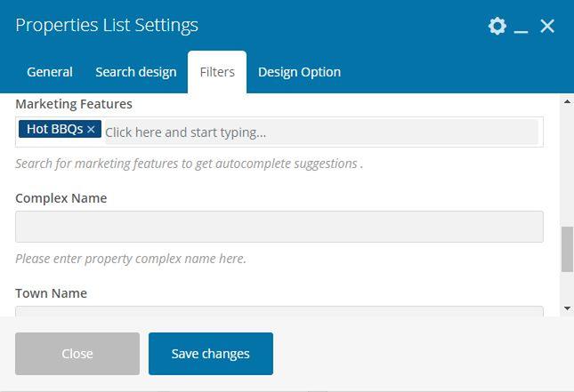The width and height of the screenshot is (574, 392).
Task: Click the Town Name text field
Action: tap(279, 311)
